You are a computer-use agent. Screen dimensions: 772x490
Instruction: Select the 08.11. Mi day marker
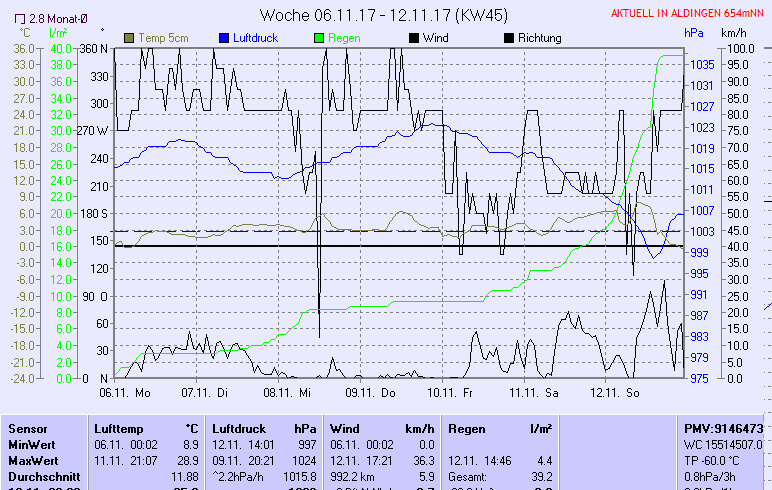point(289,394)
